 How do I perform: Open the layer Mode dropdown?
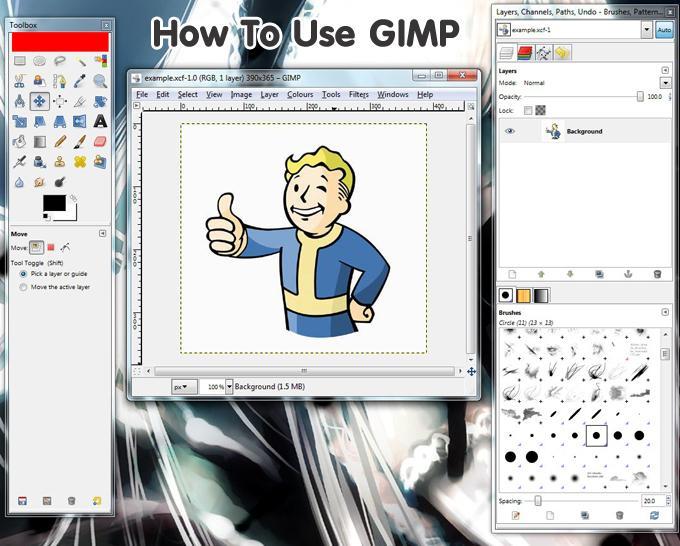(665, 83)
